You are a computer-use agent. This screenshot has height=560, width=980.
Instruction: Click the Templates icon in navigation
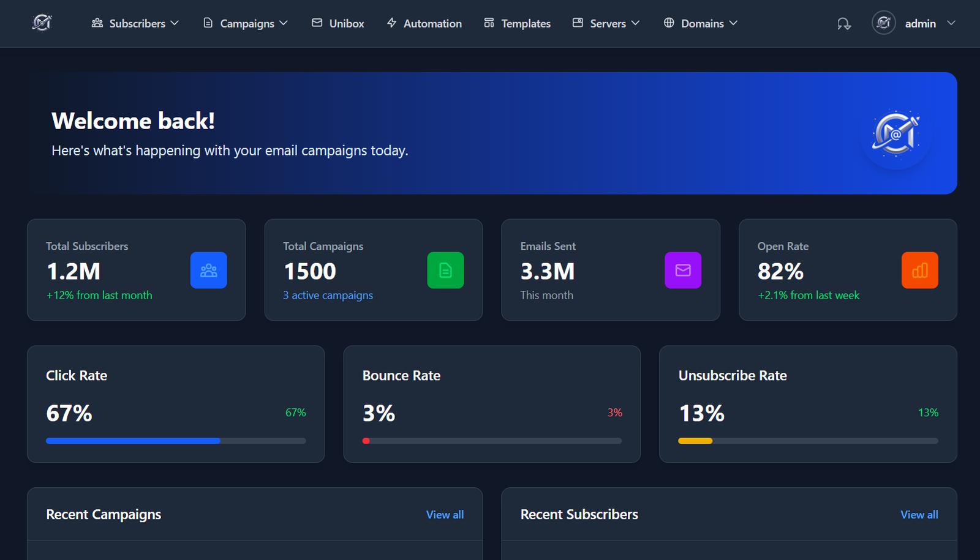click(x=488, y=23)
